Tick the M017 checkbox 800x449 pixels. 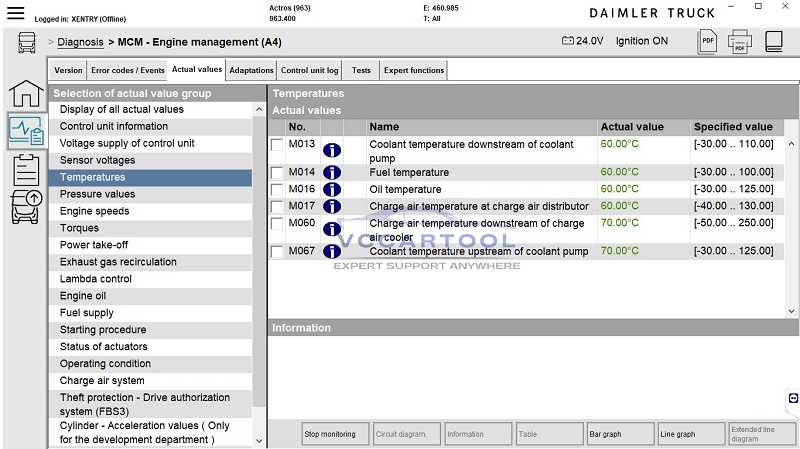pyautogui.click(x=277, y=207)
